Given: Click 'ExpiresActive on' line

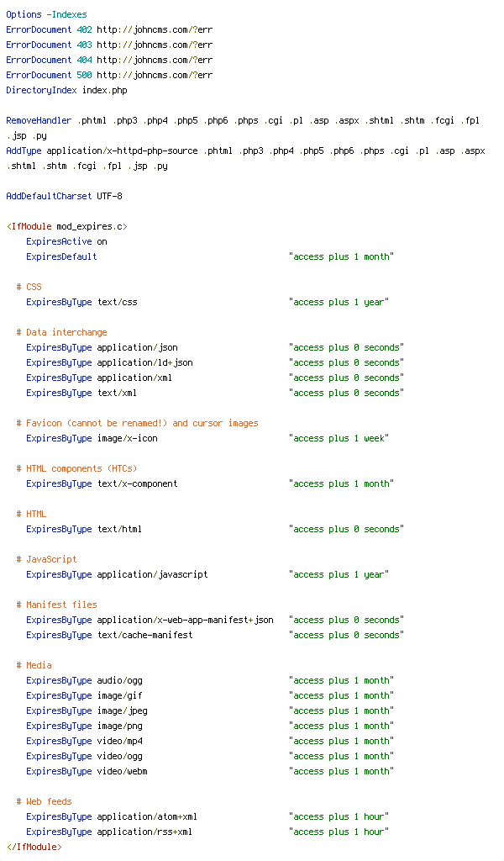Looking at the screenshot, I should [x=67, y=241].
